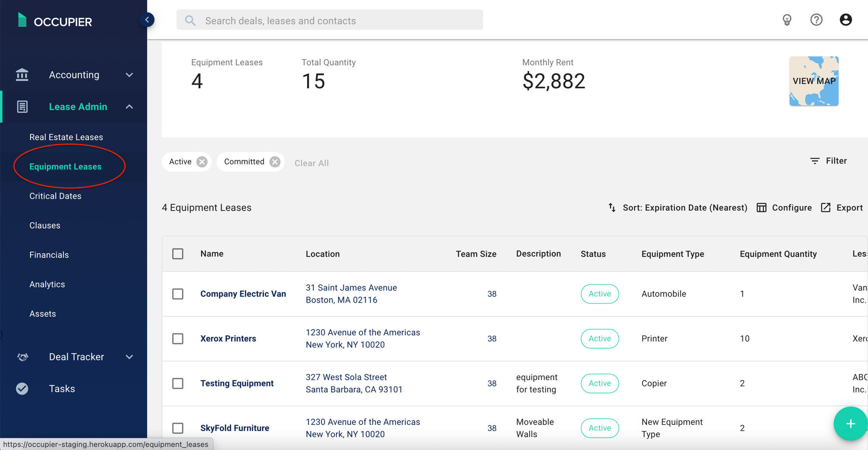The height and width of the screenshot is (450, 868).
Task: Click Clear All filters
Action: tap(311, 163)
